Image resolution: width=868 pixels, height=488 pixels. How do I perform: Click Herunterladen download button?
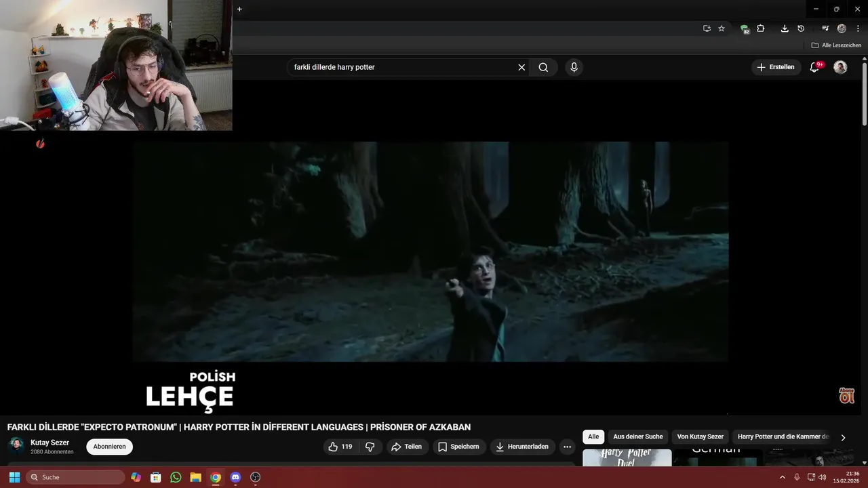[522, 447]
